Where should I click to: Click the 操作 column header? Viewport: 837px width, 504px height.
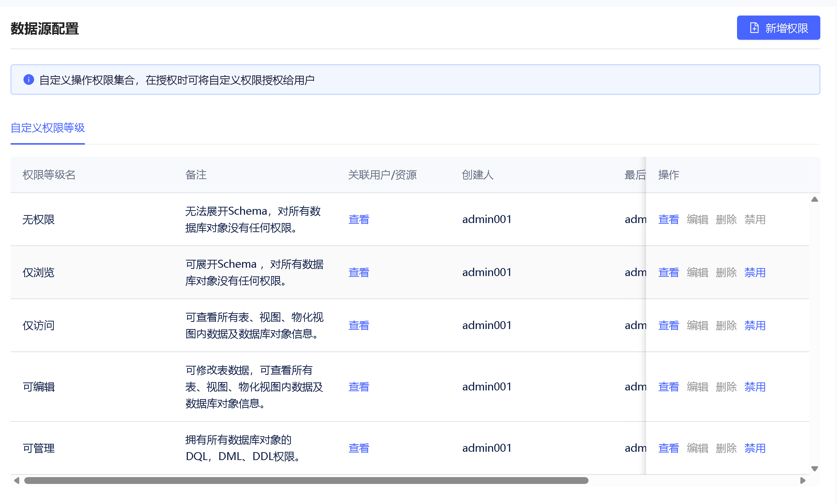(x=668, y=175)
